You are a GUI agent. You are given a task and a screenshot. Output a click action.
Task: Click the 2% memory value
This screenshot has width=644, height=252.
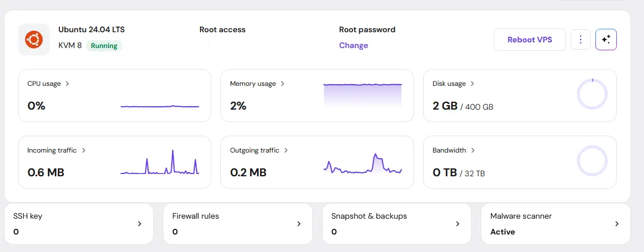238,106
